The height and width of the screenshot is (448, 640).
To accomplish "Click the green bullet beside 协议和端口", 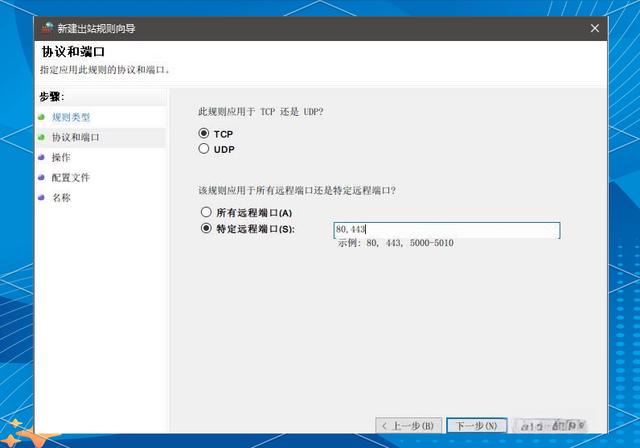I will (41, 137).
